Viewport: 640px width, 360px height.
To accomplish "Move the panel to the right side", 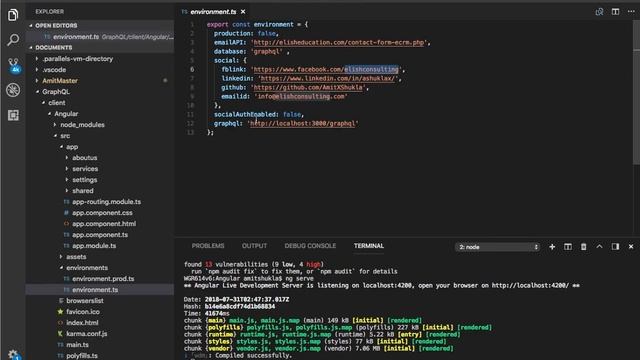I will [x=615, y=247].
